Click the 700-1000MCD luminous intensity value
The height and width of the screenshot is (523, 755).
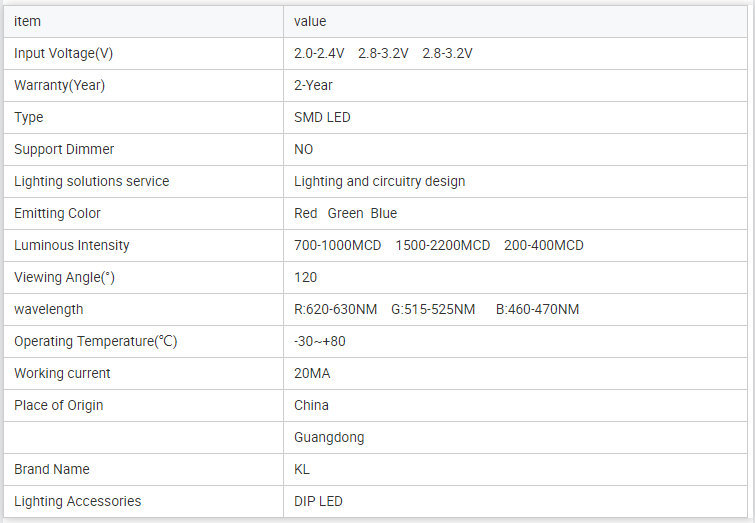coord(338,245)
